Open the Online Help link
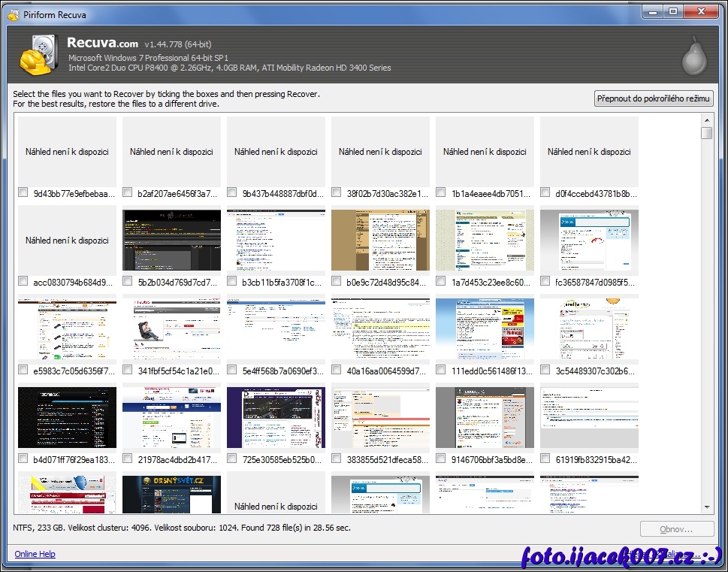Image resolution: width=728 pixels, height=572 pixels. (x=35, y=554)
